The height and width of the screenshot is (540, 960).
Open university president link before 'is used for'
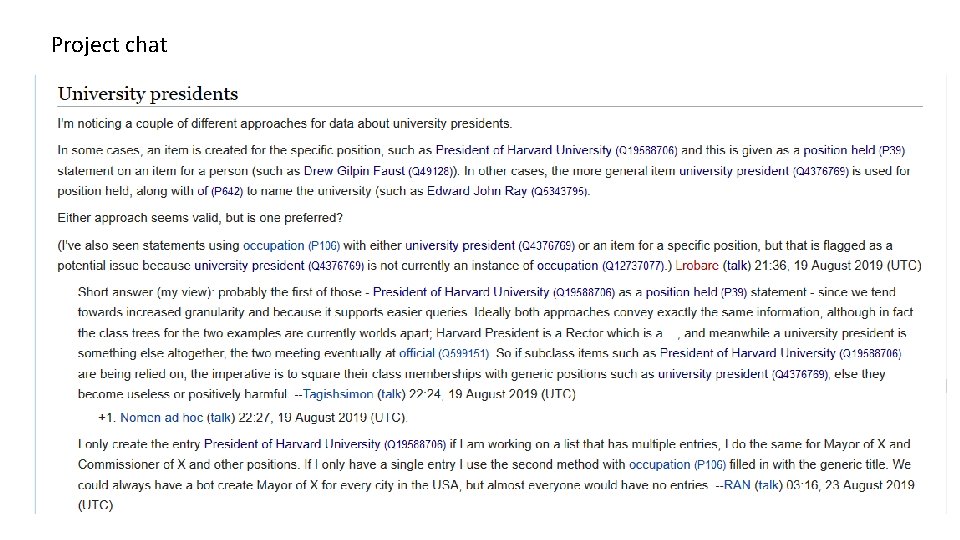tap(764, 171)
